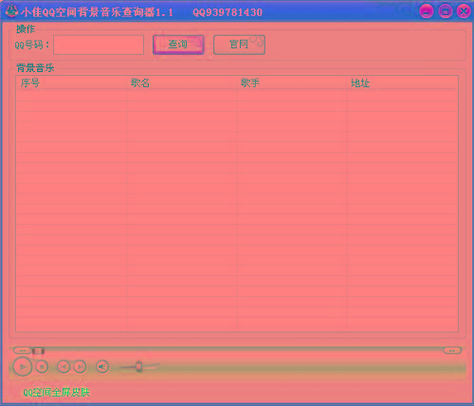Open the 官网 official website button
This screenshot has width=474, height=406.
pyautogui.click(x=239, y=45)
